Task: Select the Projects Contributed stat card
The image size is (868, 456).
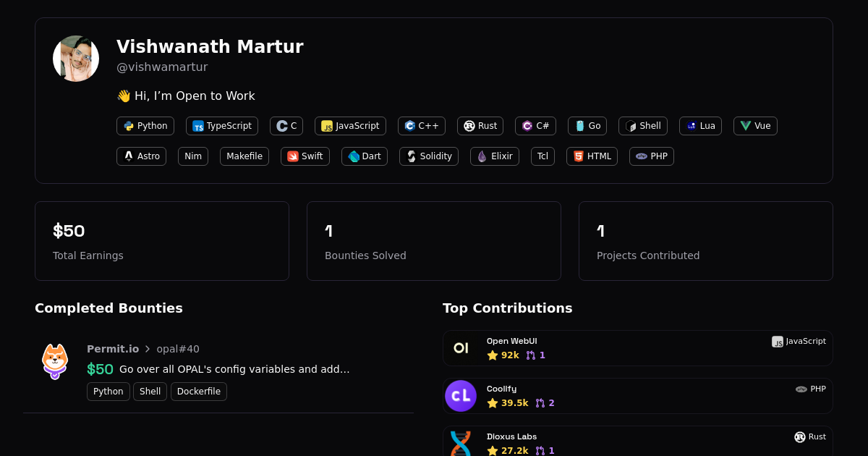Action: tap(705, 241)
